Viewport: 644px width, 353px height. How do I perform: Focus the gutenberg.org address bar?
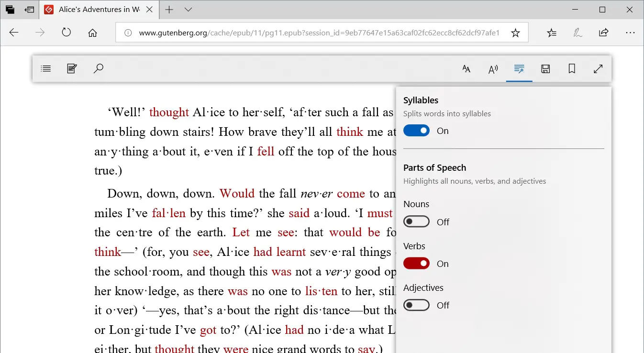[319, 33]
